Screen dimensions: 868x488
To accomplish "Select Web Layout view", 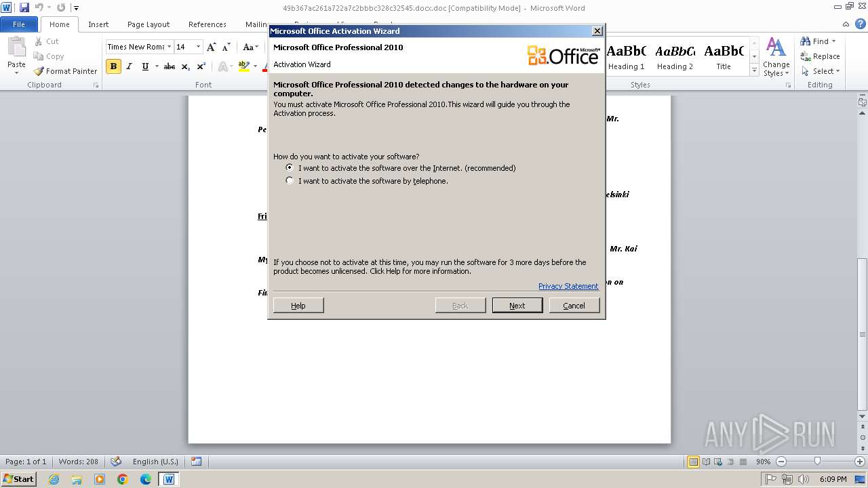I will pos(718,462).
